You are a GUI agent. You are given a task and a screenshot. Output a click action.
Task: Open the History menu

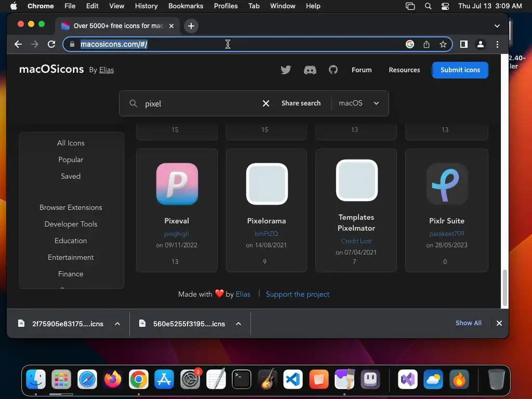click(x=146, y=6)
